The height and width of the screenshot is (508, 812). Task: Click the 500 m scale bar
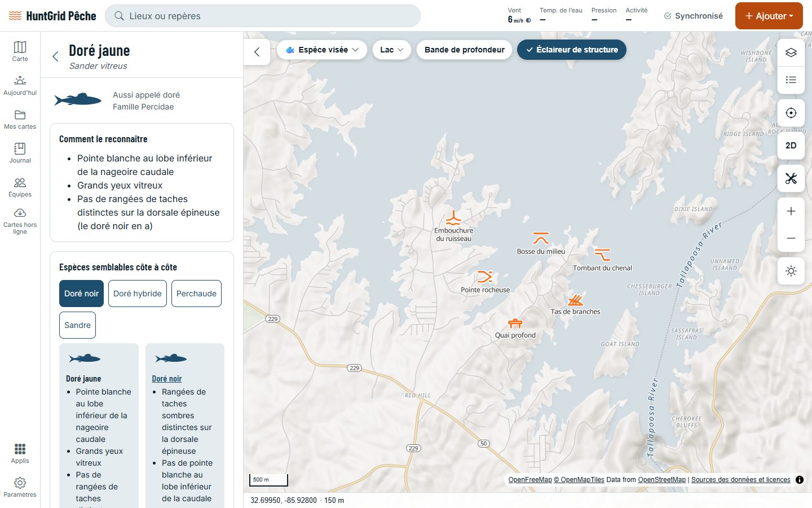tap(268, 480)
